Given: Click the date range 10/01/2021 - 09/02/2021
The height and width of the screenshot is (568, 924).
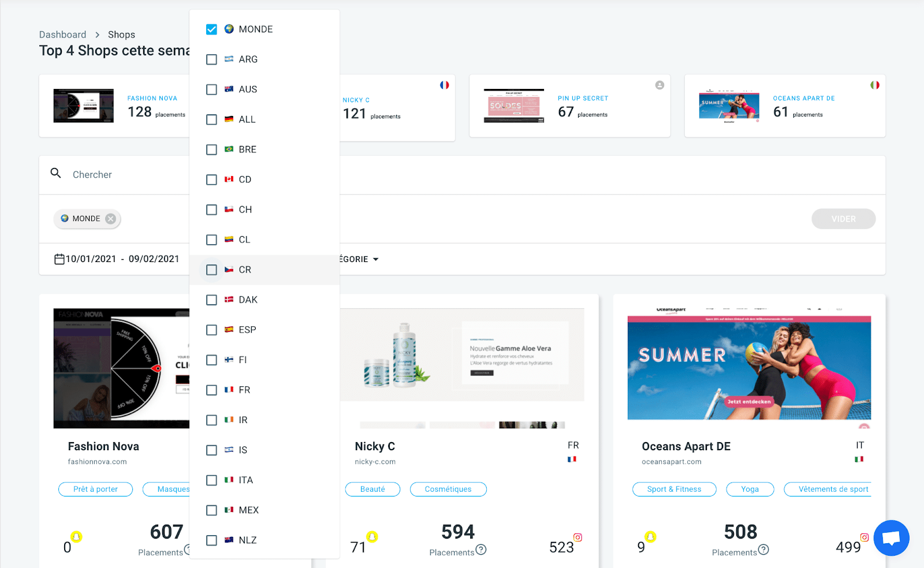Looking at the screenshot, I should (122, 259).
